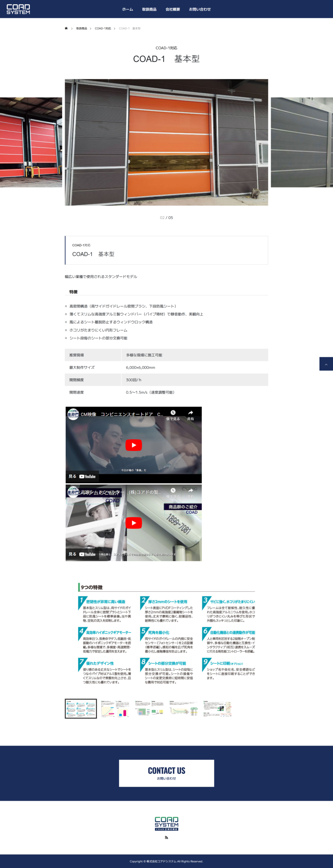Select the fourth brochure thumbnail
This screenshot has width=333, height=868.
click(x=184, y=709)
